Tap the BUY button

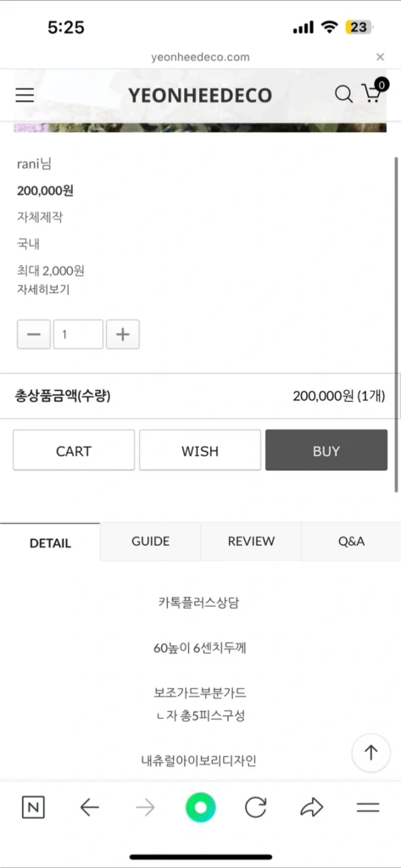click(x=326, y=451)
